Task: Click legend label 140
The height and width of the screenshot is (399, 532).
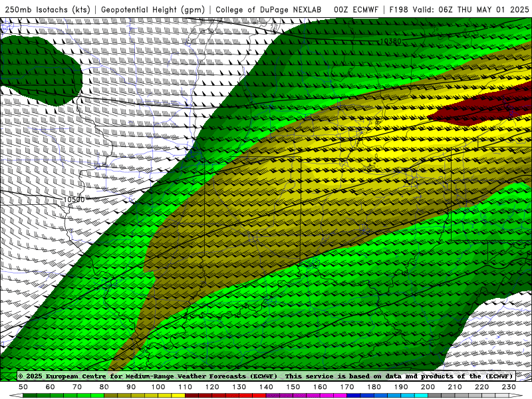Action: (266, 387)
